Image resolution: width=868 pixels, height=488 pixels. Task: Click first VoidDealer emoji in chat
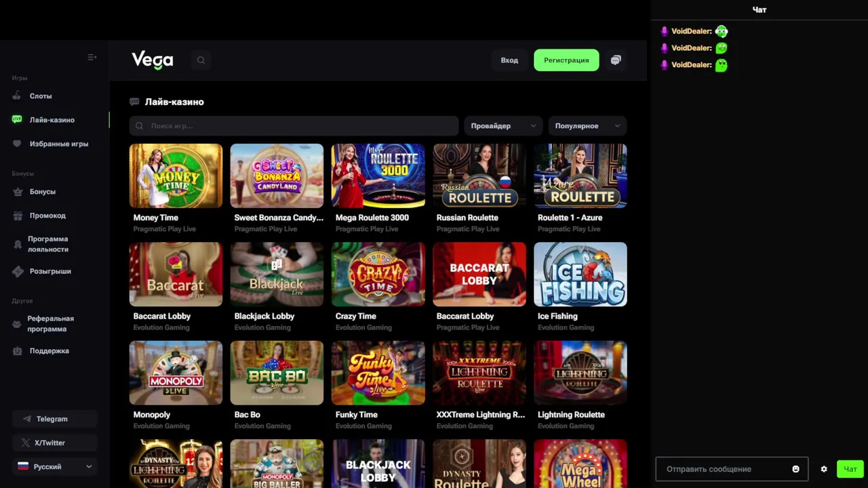[x=722, y=31]
